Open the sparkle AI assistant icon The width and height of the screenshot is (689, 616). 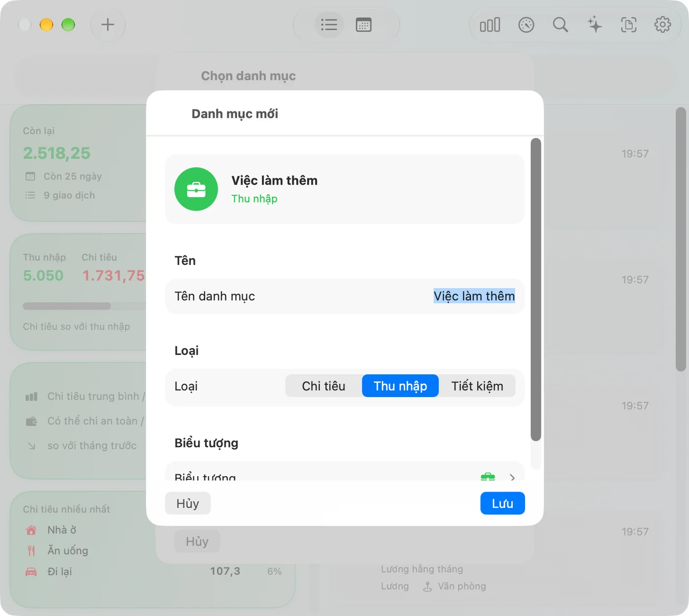tap(595, 25)
